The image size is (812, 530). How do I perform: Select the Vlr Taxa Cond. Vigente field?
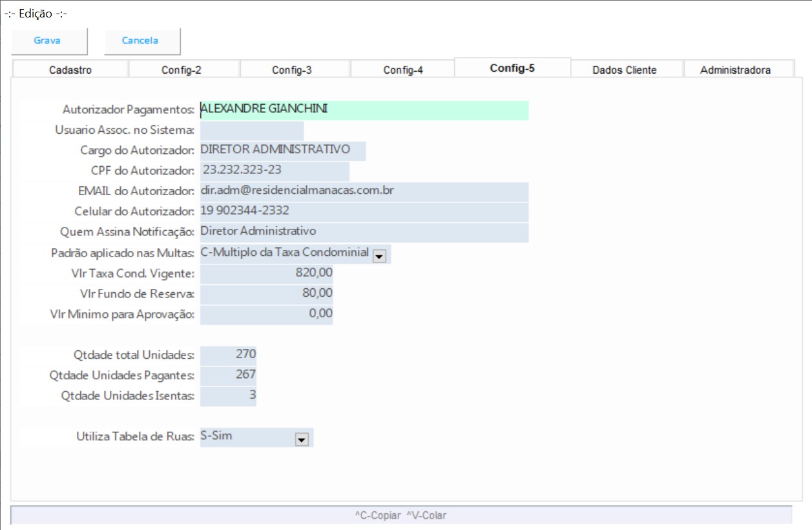pos(266,273)
